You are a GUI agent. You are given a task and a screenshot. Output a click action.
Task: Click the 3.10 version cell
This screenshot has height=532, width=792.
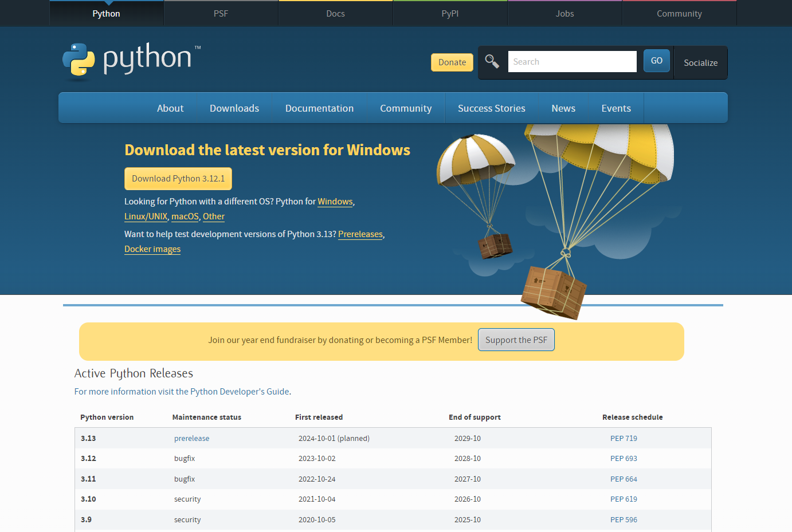click(x=88, y=499)
